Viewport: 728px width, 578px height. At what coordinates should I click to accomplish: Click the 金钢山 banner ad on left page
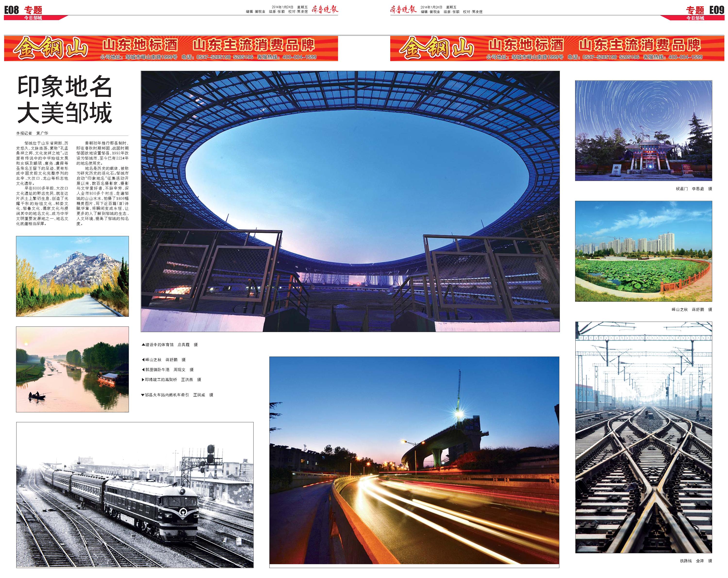coord(171,49)
